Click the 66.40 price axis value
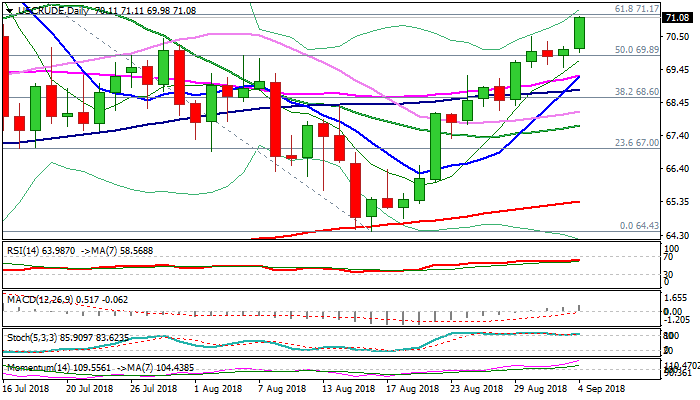The height and width of the screenshot is (400, 700). point(677,169)
